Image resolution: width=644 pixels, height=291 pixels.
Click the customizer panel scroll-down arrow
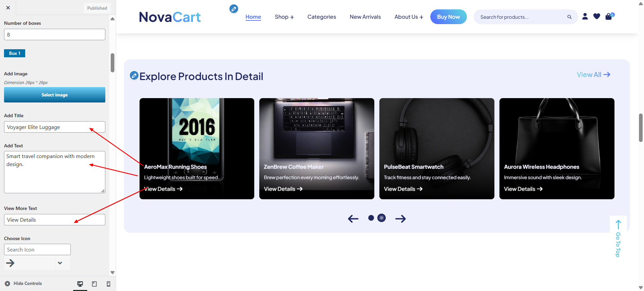(113, 273)
